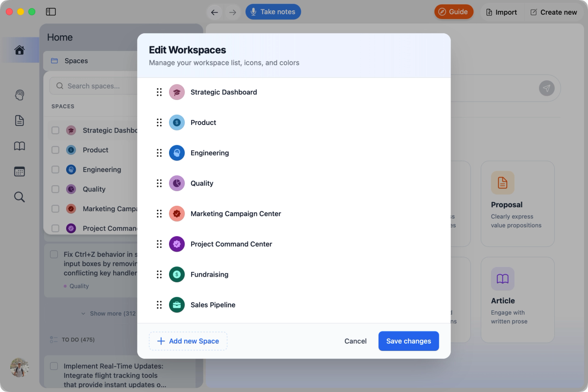Open the book/library icon in sidebar
The image size is (588, 392).
pos(19,146)
